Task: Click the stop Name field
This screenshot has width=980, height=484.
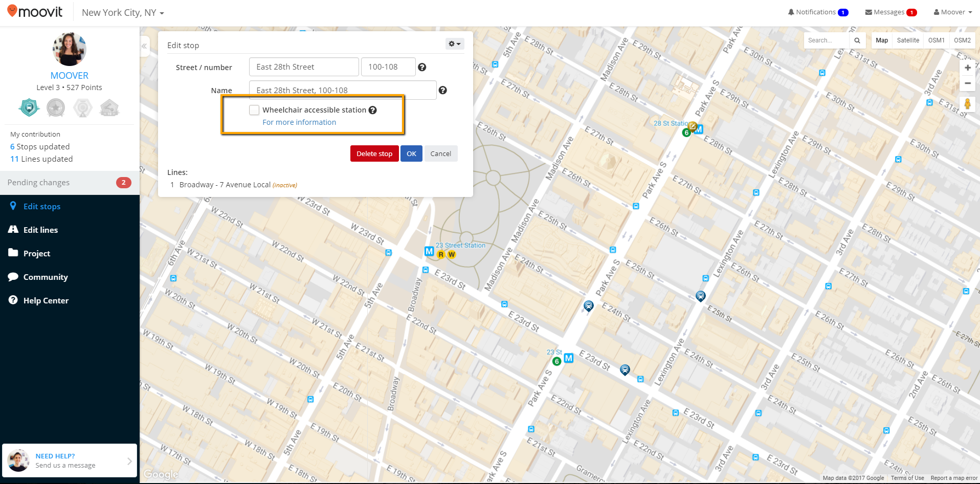Action: coord(343,90)
